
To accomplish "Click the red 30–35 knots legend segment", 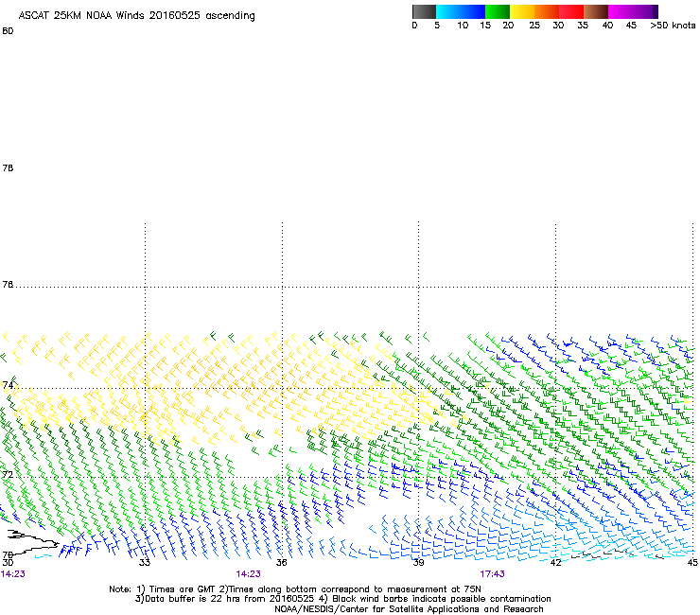I will point(571,11).
